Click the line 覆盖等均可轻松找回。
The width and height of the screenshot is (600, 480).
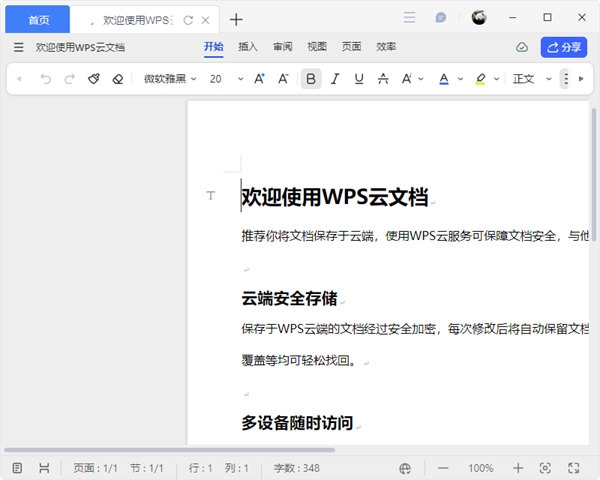pyautogui.click(x=300, y=361)
